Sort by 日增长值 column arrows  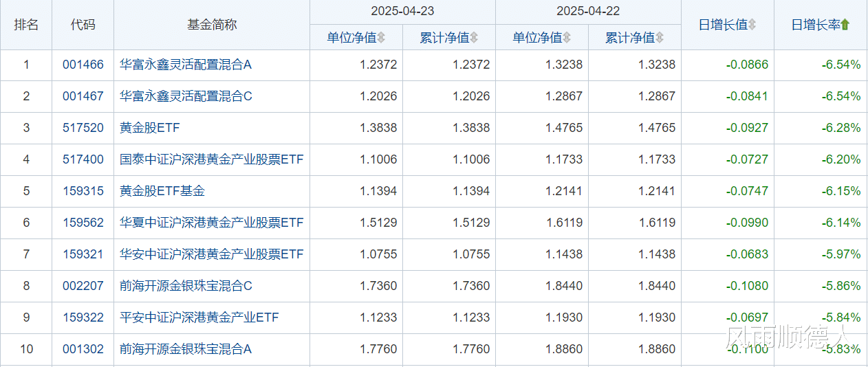click(x=752, y=25)
